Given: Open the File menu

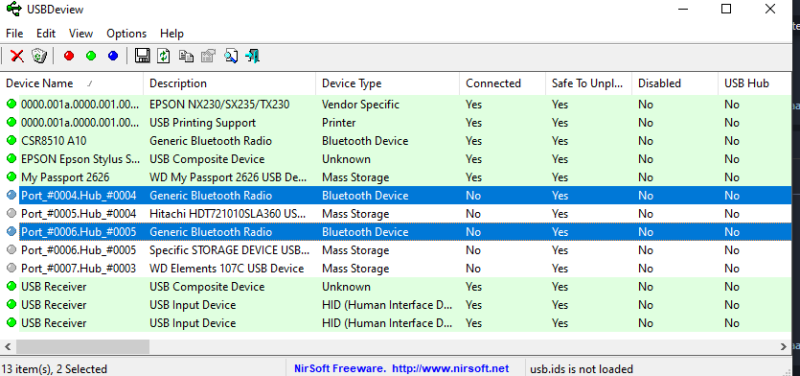Looking at the screenshot, I should (14, 34).
